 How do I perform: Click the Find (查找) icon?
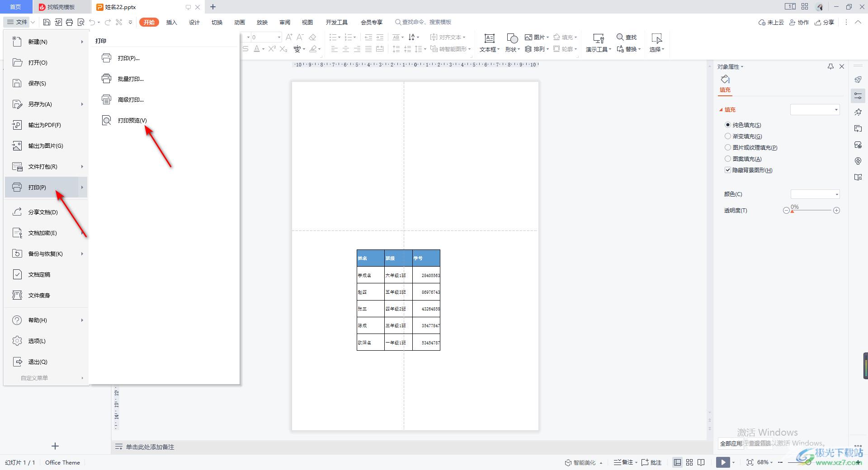[x=627, y=37]
